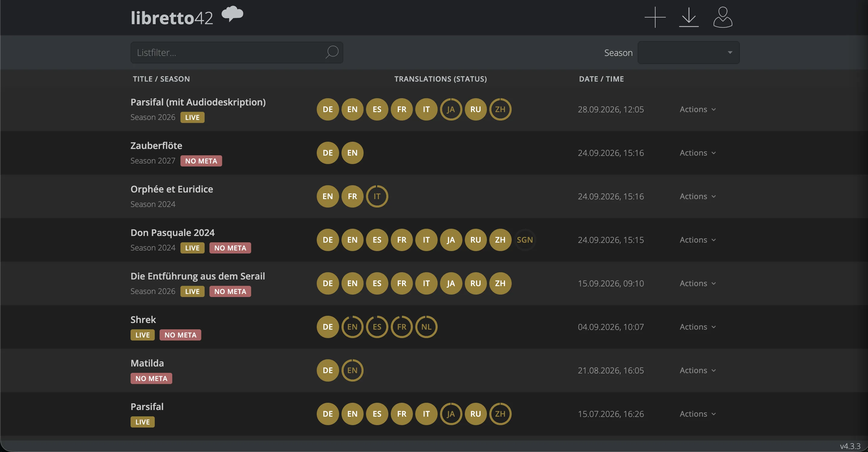This screenshot has width=868, height=452.
Task: Open the Actions menu for Matilda
Action: [x=698, y=370]
